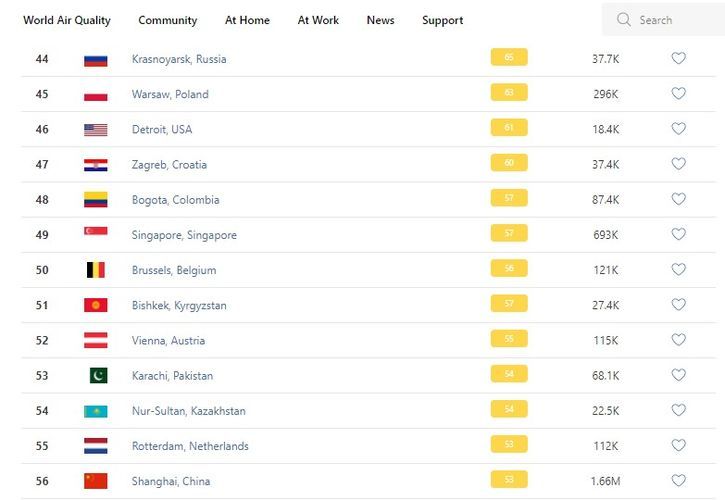Click the search magnifier icon
The image size is (725, 500).
click(x=624, y=20)
